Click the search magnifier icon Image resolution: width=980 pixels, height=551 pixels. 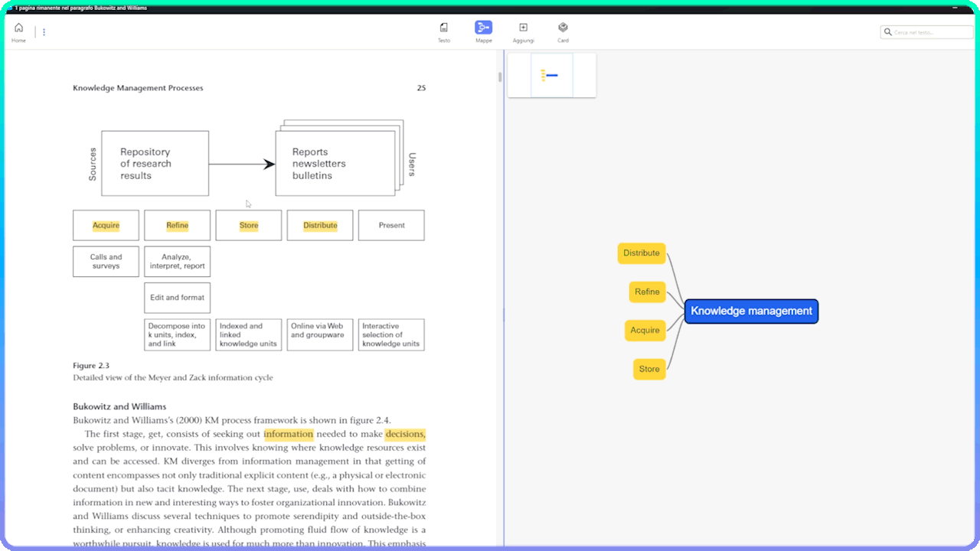pyautogui.click(x=888, y=32)
